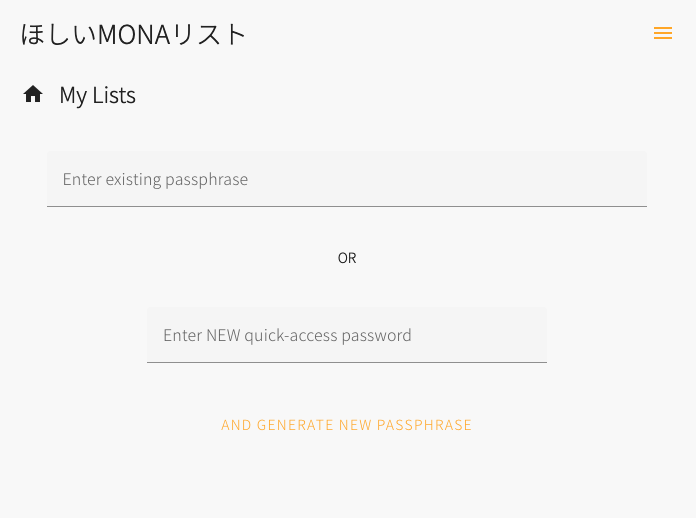Image resolution: width=696 pixels, height=518 pixels.
Task: Click the MONA wishlist header text
Action: click(133, 34)
